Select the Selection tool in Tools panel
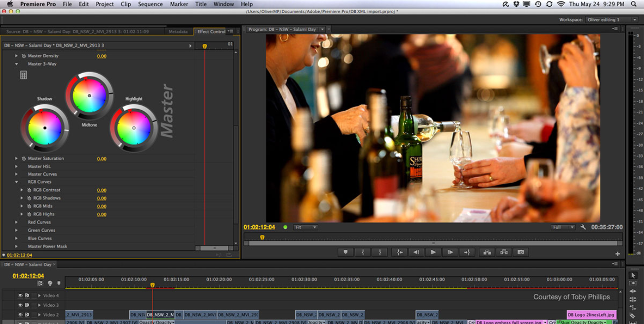The width and height of the screenshot is (644, 324). 633,275
